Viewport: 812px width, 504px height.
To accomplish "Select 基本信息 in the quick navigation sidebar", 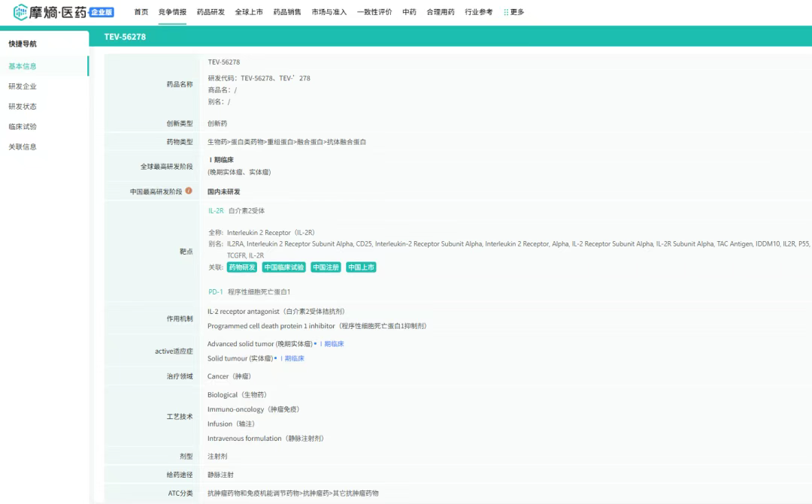I will [x=23, y=66].
